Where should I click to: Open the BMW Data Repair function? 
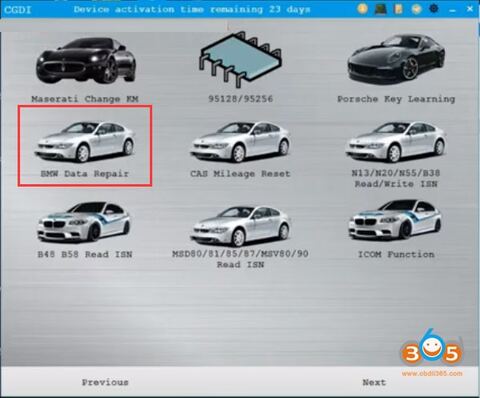85,146
